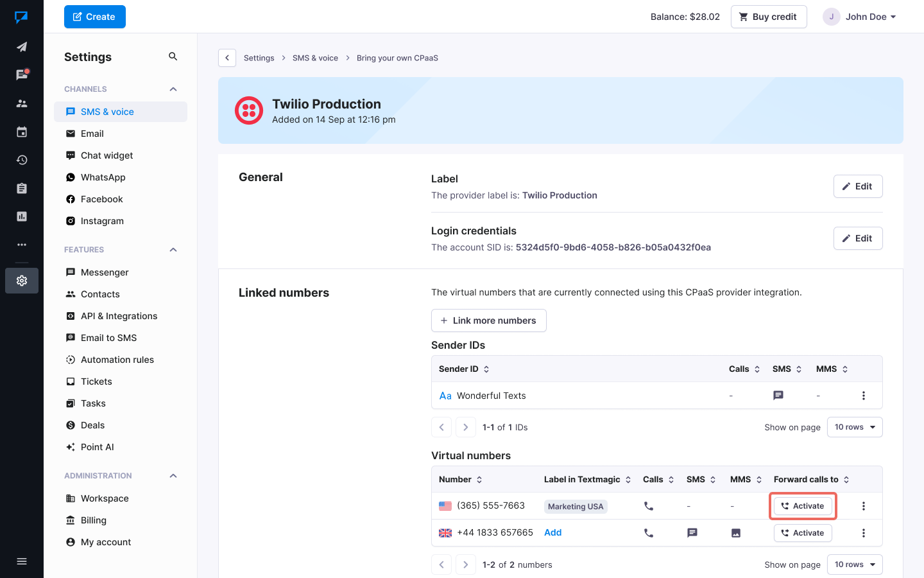924x578 pixels.
Task: Click Add to label the +44 number
Action: (552, 532)
